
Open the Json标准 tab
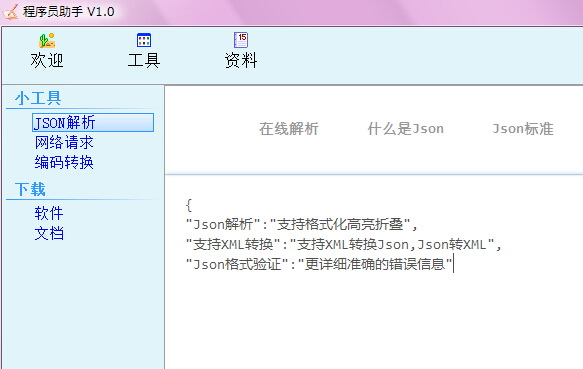point(523,129)
